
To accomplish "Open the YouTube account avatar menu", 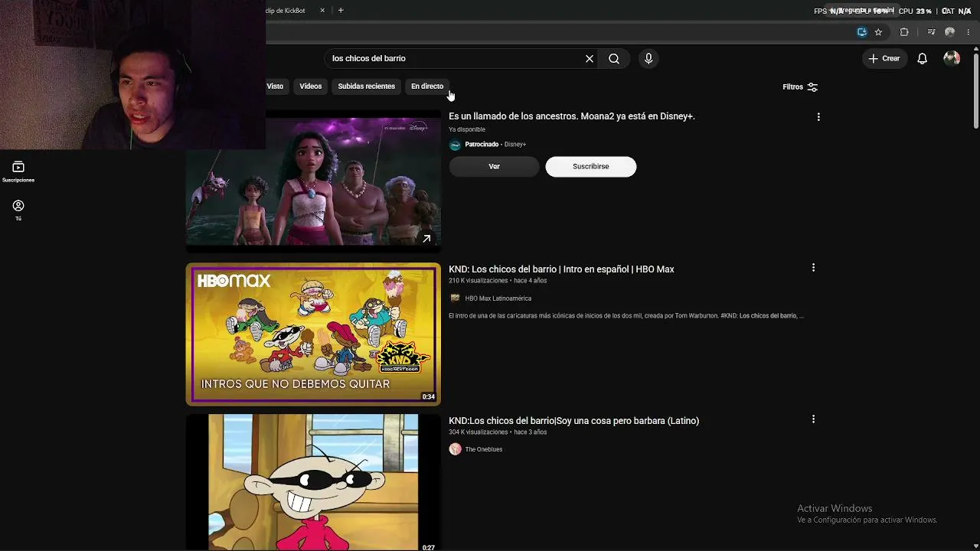I will click(x=952, y=58).
